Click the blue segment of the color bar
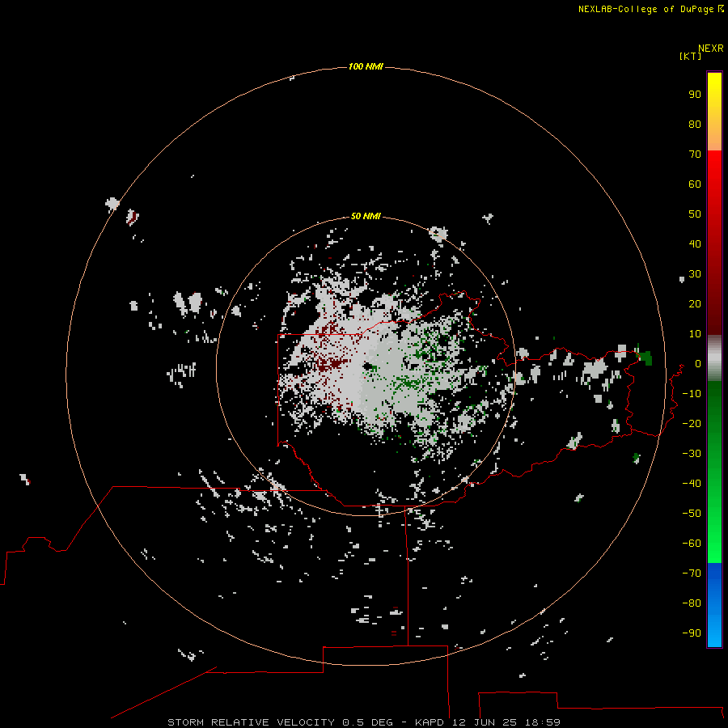The width and height of the screenshot is (728, 728). click(714, 604)
